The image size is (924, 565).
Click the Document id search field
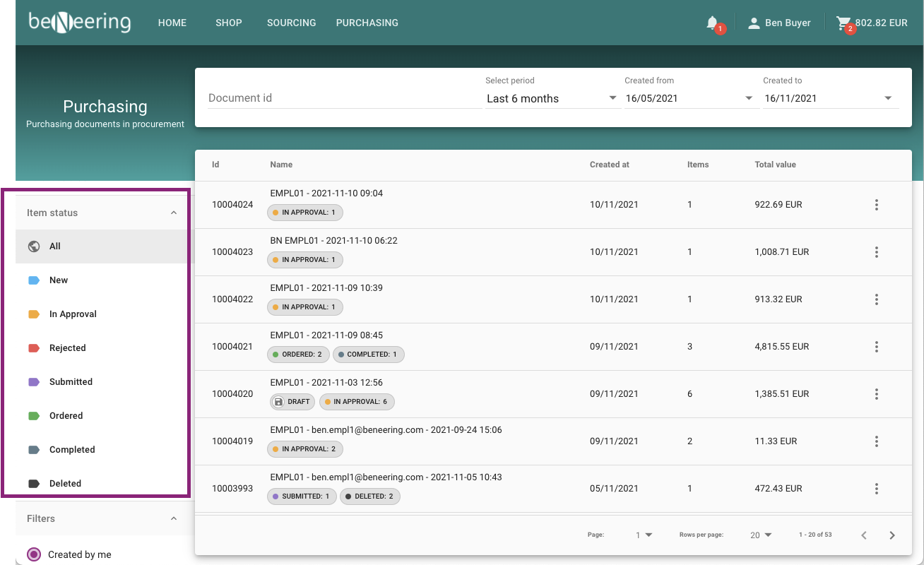coord(343,98)
